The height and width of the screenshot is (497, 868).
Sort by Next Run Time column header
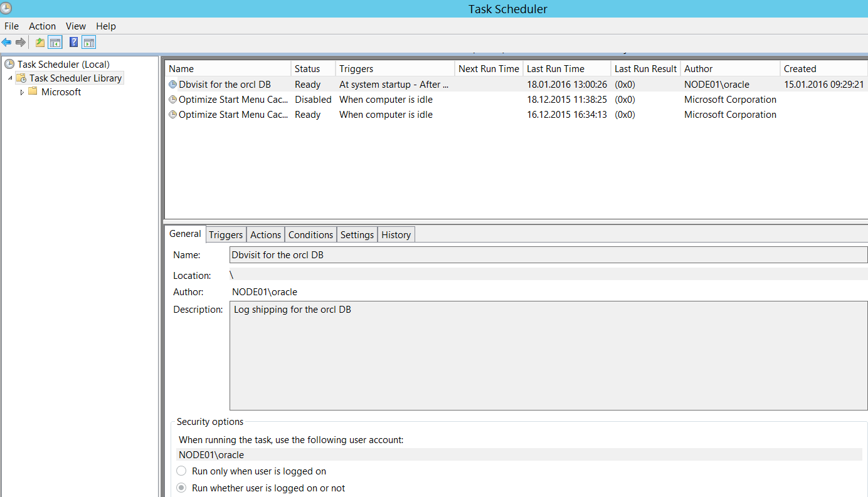point(489,68)
